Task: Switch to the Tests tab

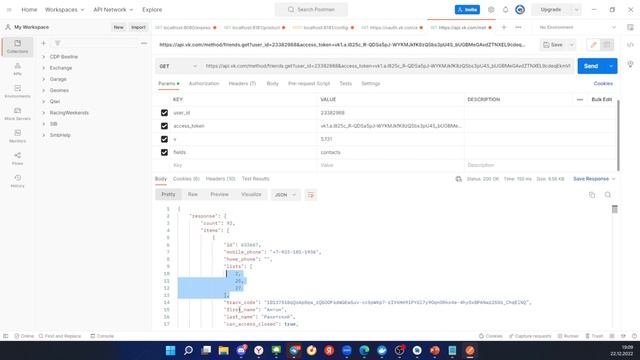Action: 345,83
